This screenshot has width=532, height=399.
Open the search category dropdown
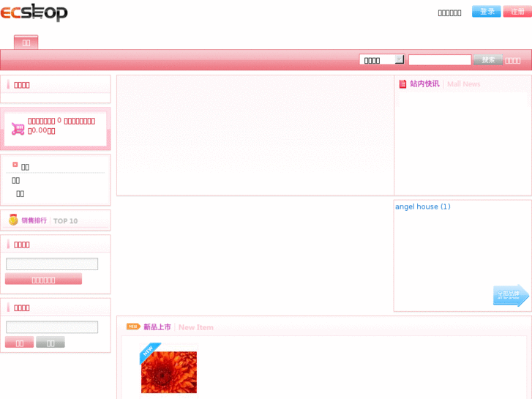point(382,60)
